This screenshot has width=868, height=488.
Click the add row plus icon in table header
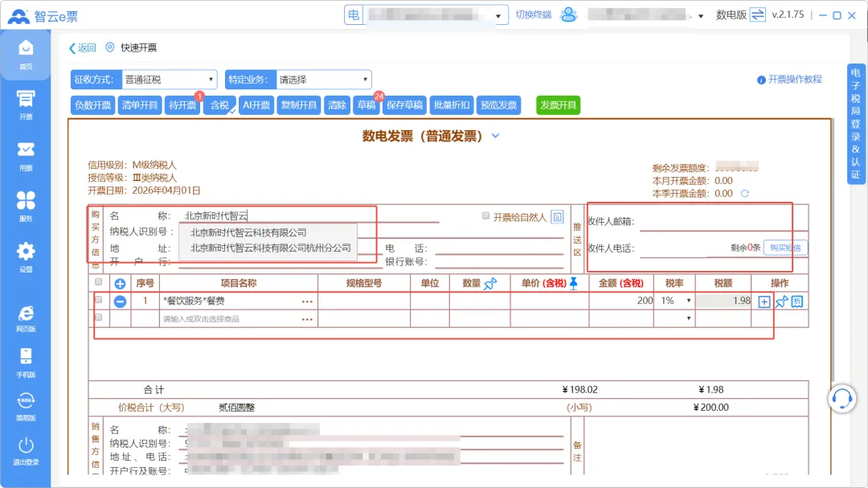click(120, 284)
